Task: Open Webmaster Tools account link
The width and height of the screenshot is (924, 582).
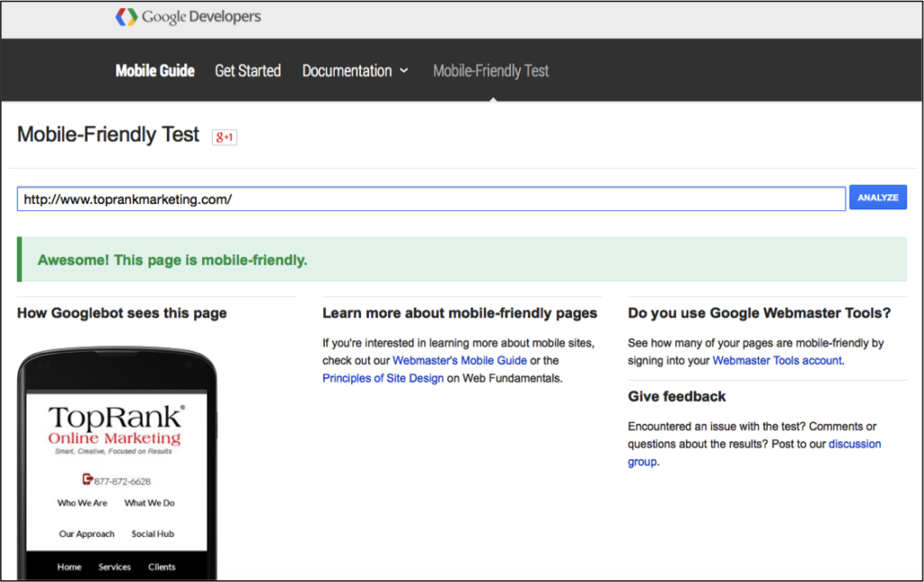Action: [x=777, y=361]
